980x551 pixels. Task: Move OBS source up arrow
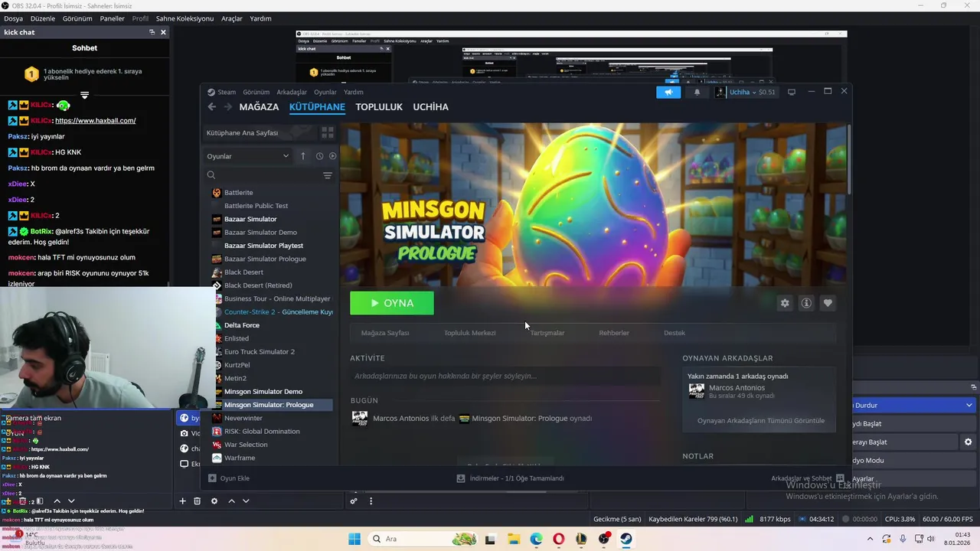[231, 501]
